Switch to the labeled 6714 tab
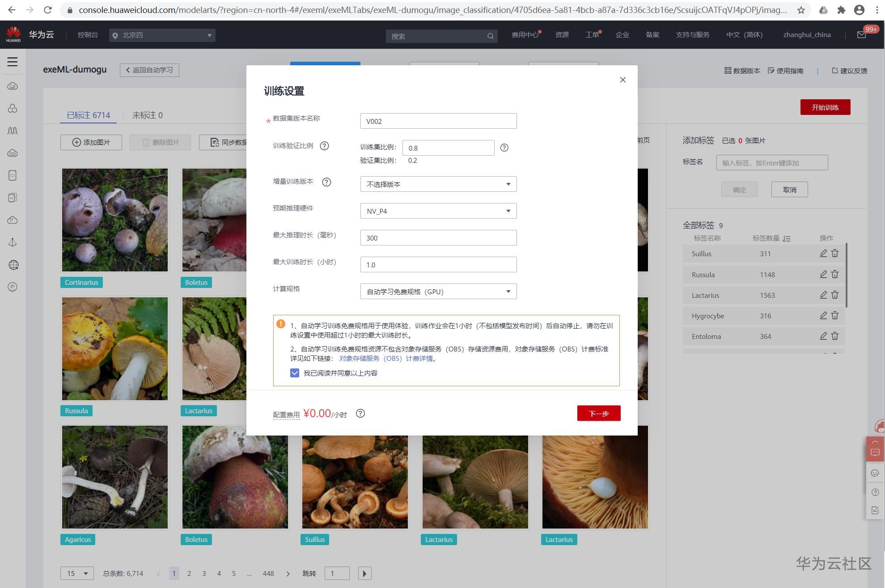 [x=88, y=115]
